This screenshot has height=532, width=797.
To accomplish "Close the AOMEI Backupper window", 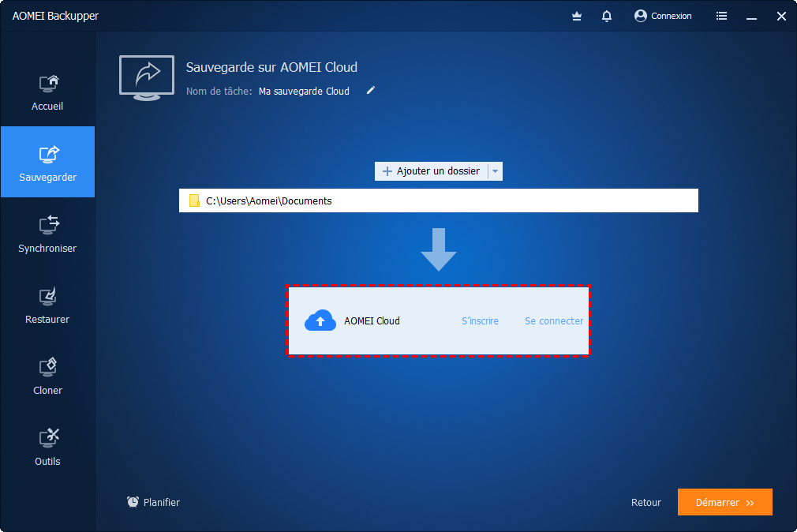I will click(781, 17).
